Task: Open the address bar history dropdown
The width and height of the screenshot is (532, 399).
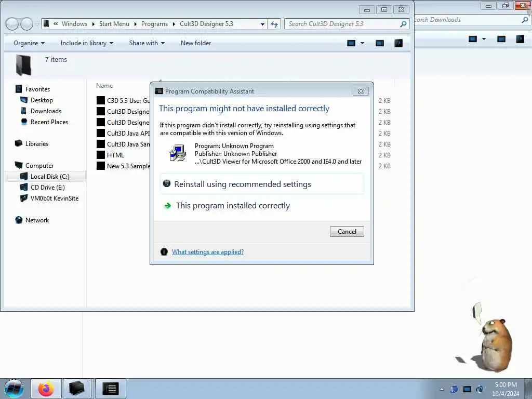Action: pos(262,24)
